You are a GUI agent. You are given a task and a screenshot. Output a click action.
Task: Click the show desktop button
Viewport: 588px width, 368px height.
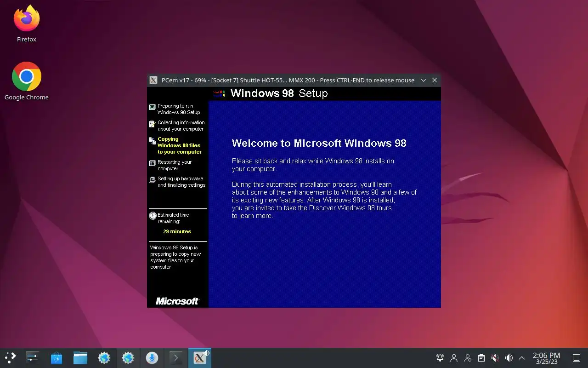coord(577,358)
